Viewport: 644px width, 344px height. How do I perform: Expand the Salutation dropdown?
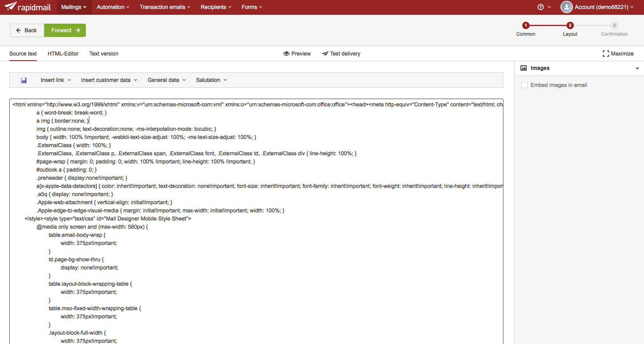211,80
